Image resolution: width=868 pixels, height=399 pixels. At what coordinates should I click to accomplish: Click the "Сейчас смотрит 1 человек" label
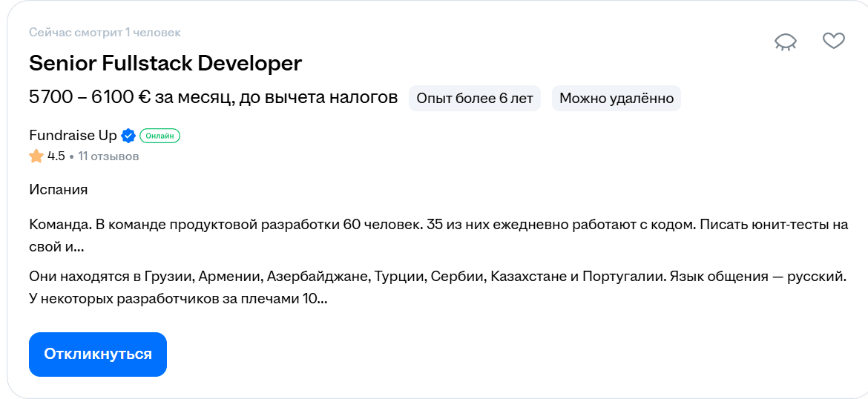click(105, 33)
